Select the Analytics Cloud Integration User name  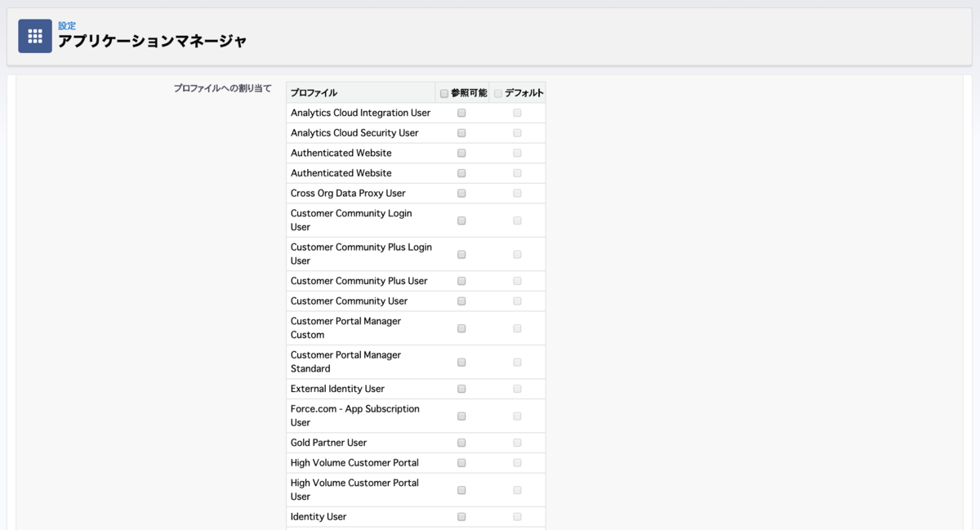coord(360,113)
